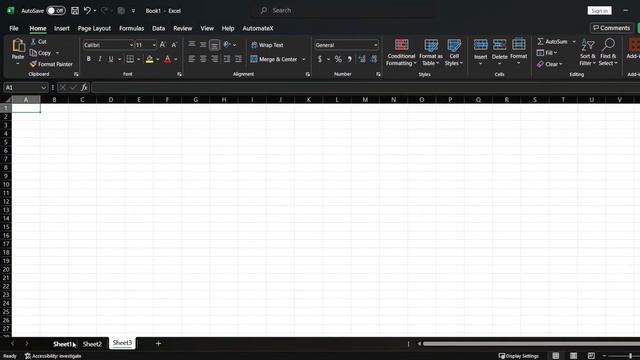Screen dimensions: 640x360
Task: Apply Comma Style
Action: [x=350, y=59]
